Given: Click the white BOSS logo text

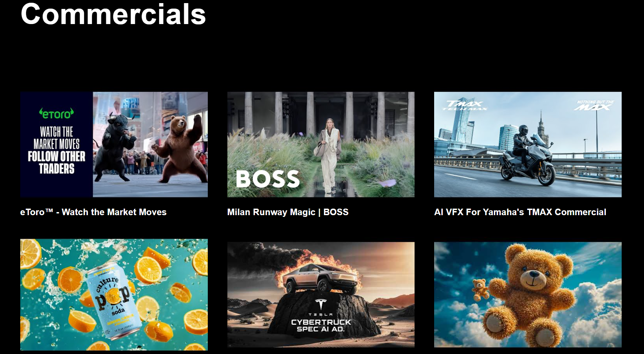Looking at the screenshot, I should click(x=268, y=179).
